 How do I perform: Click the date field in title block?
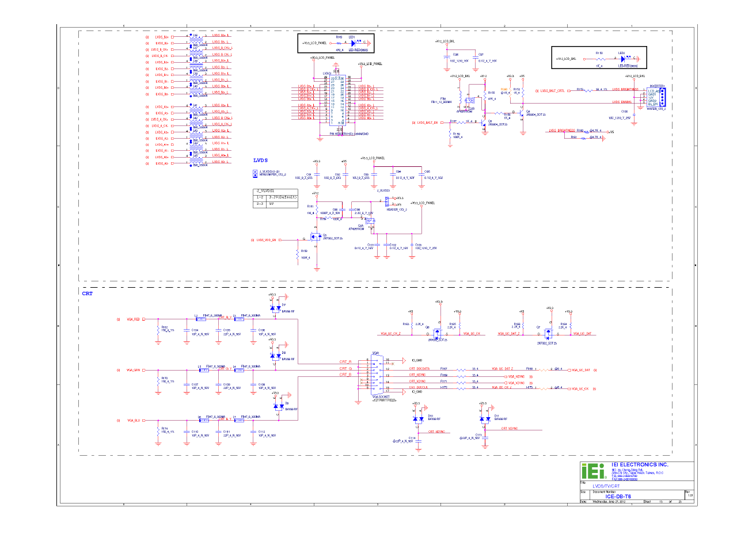click(609, 502)
